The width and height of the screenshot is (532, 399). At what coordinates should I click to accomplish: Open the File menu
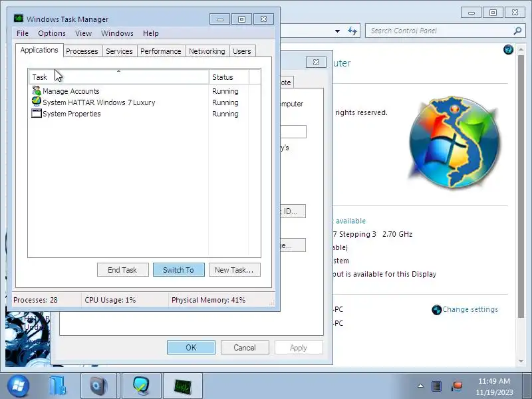[23, 33]
